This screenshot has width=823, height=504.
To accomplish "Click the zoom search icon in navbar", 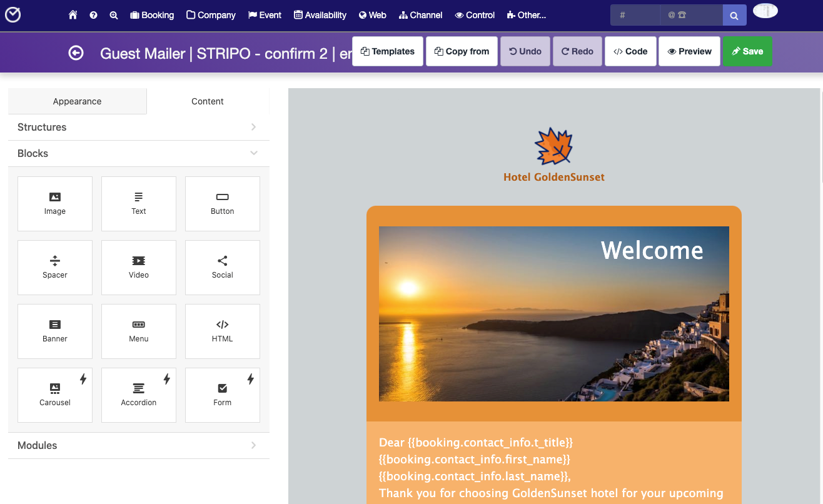I will click(x=114, y=15).
